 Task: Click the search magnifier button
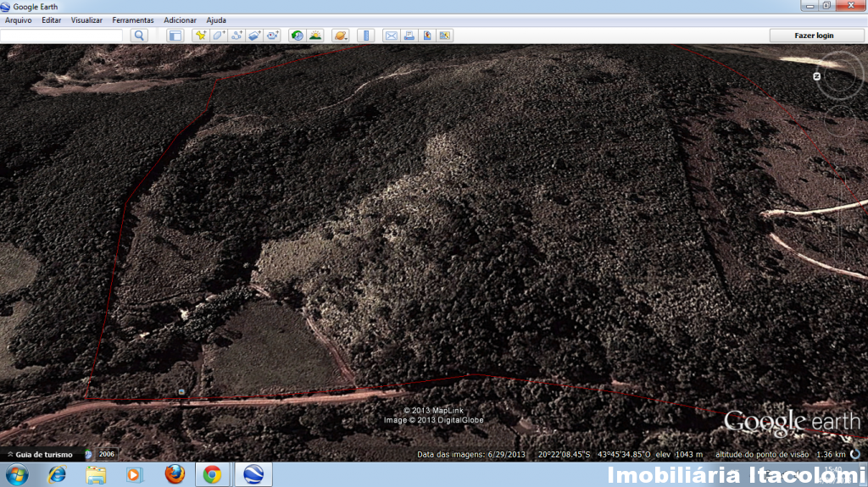[139, 36]
